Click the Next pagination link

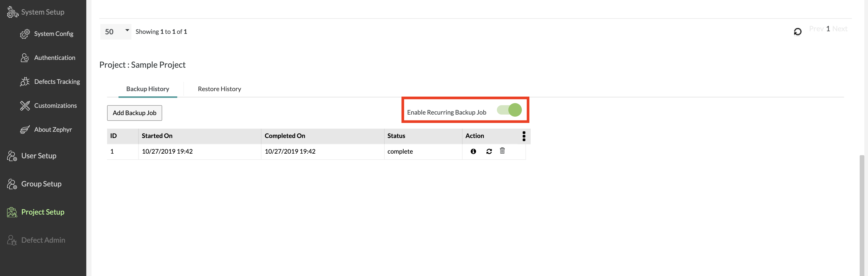click(840, 29)
